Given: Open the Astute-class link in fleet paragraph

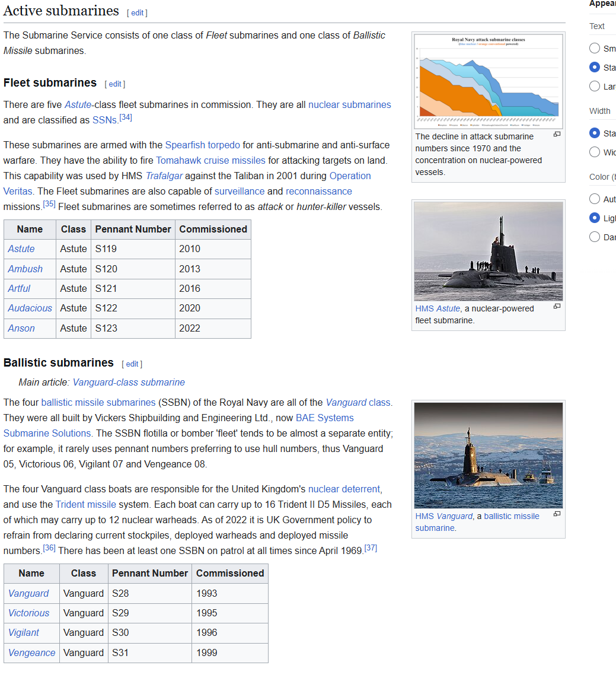Looking at the screenshot, I should [78, 104].
